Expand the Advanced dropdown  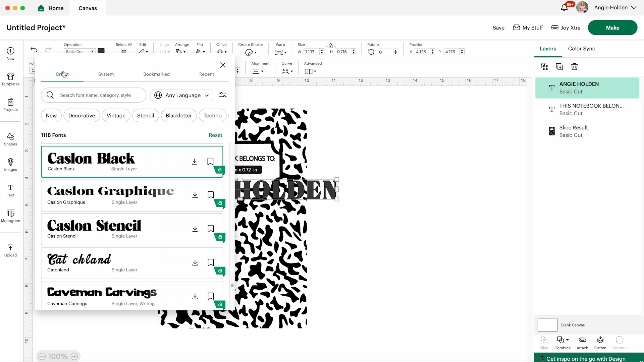click(x=310, y=71)
